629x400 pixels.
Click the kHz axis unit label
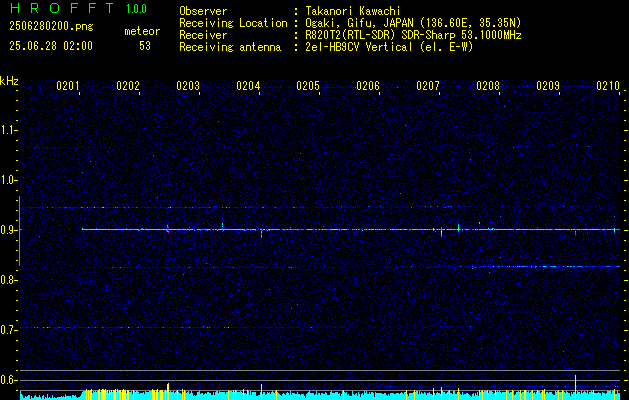tap(9, 81)
